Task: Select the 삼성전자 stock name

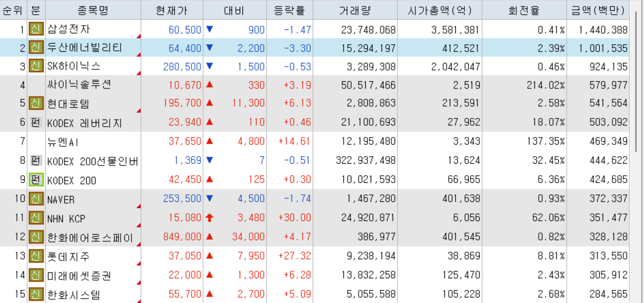Action: tap(69, 29)
